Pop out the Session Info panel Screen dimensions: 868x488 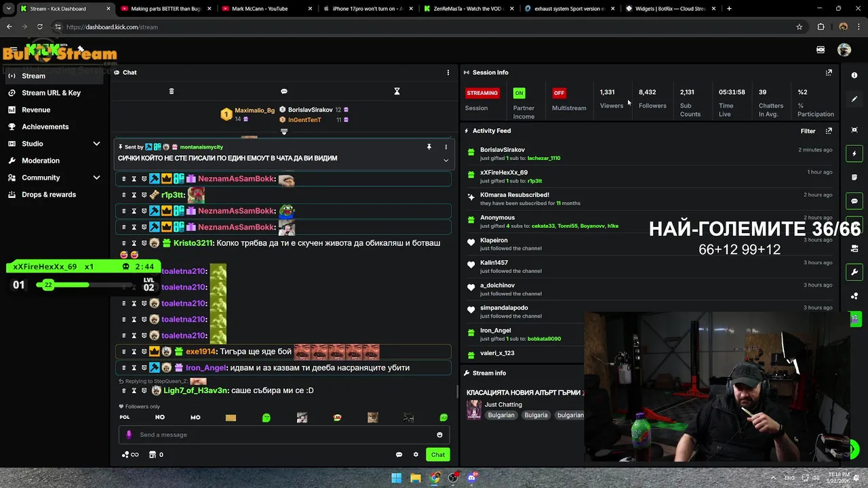pos(829,73)
